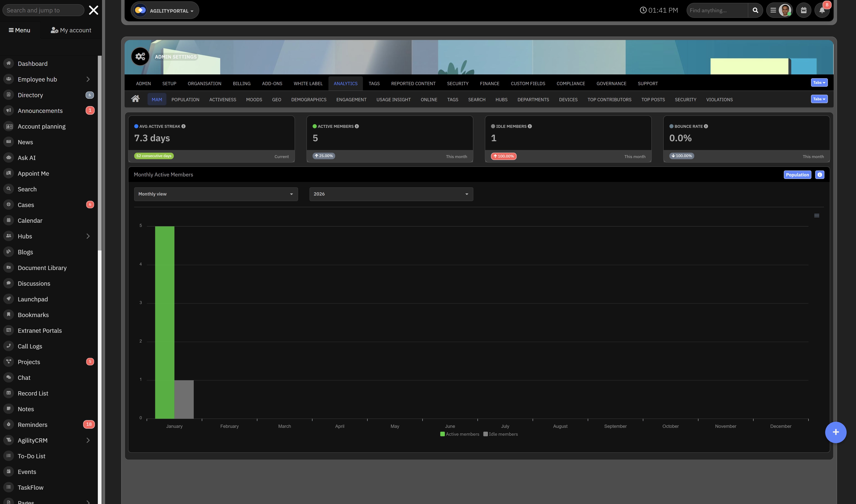Open the chart hamburger menu icon
Image resolution: width=856 pixels, height=504 pixels.
click(x=817, y=216)
